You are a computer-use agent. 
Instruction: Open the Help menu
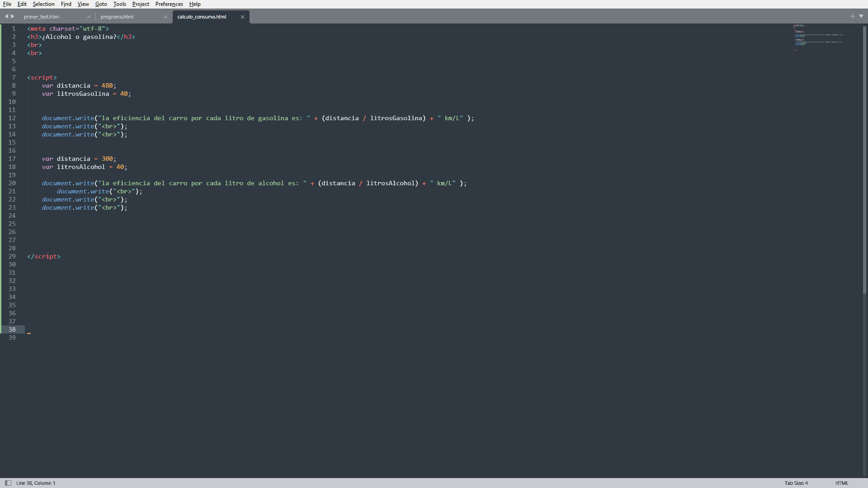click(195, 4)
